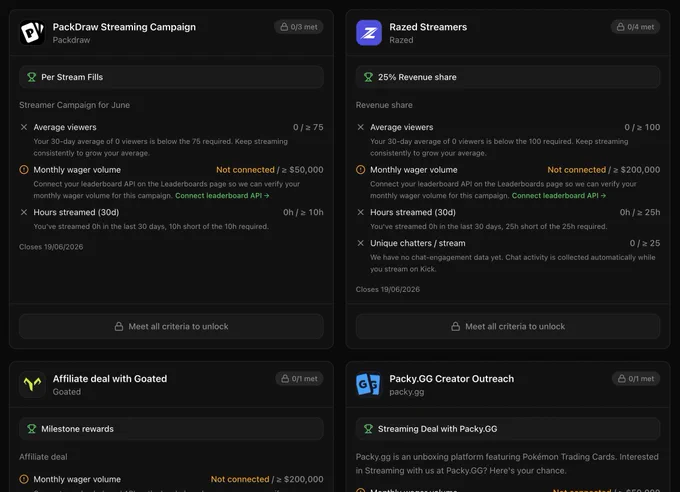Click PackDraw Not connected / ≥ $50,000 value
The image size is (680, 492).
pyautogui.click(x=270, y=170)
